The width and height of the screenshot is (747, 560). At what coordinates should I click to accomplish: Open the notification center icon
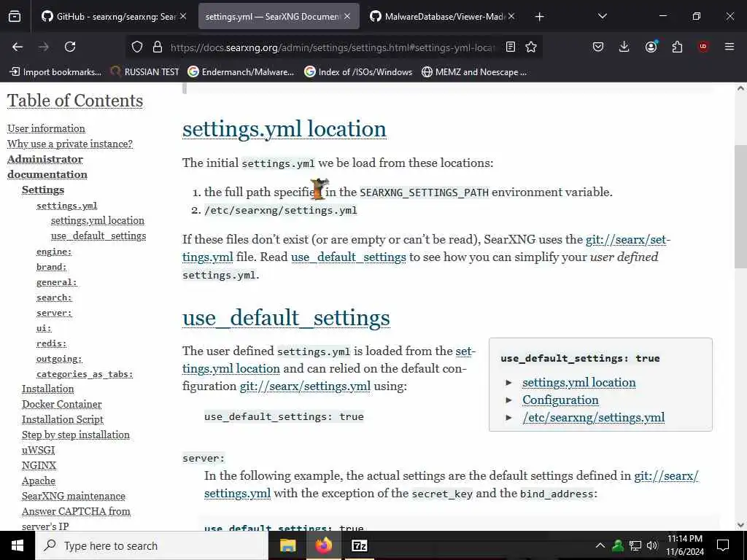pos(723,545)
